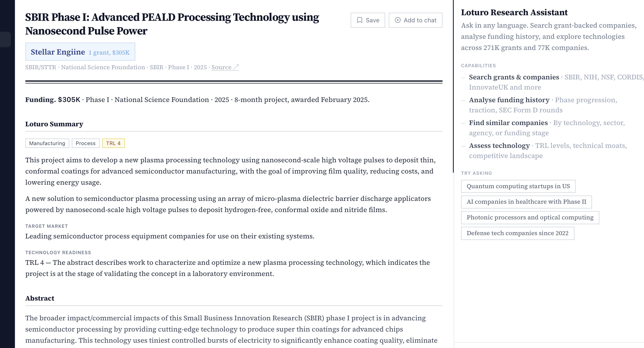644x348 pixels.
Task: Click the external-link arrow next to Source
Action: [x=236, y=67]
